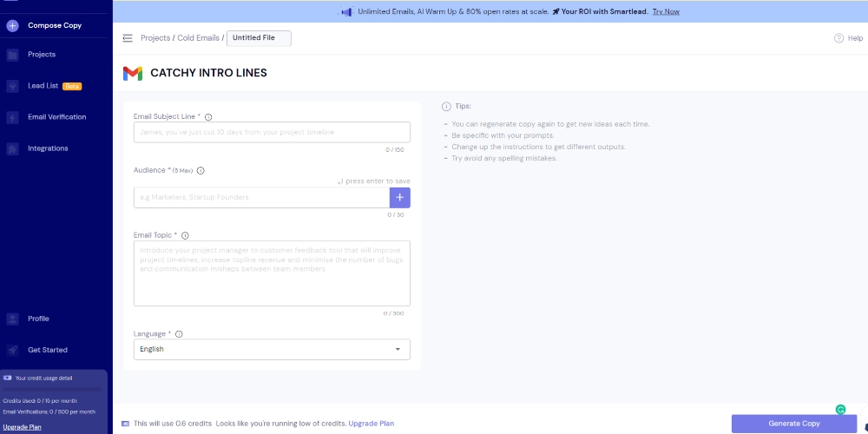Click the Email Topic text area

click(272, 273)
